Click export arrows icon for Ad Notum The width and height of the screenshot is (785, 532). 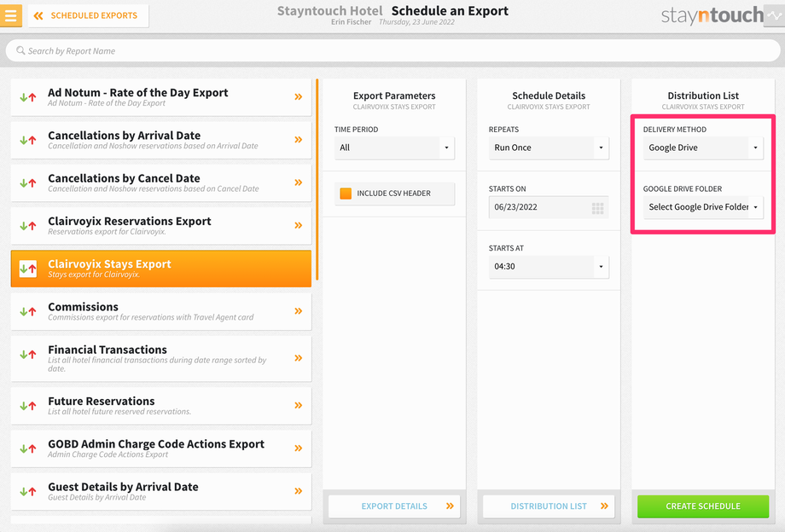pos(28,97)
